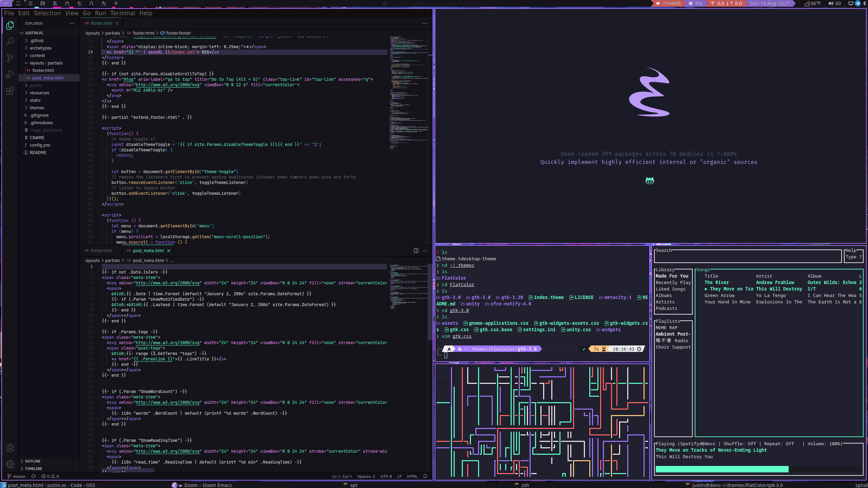This screenshot has height=488, width=868.
Task: Open CNAME file in the Explorer
Action: pyautogui.click(x=37, y=138)
